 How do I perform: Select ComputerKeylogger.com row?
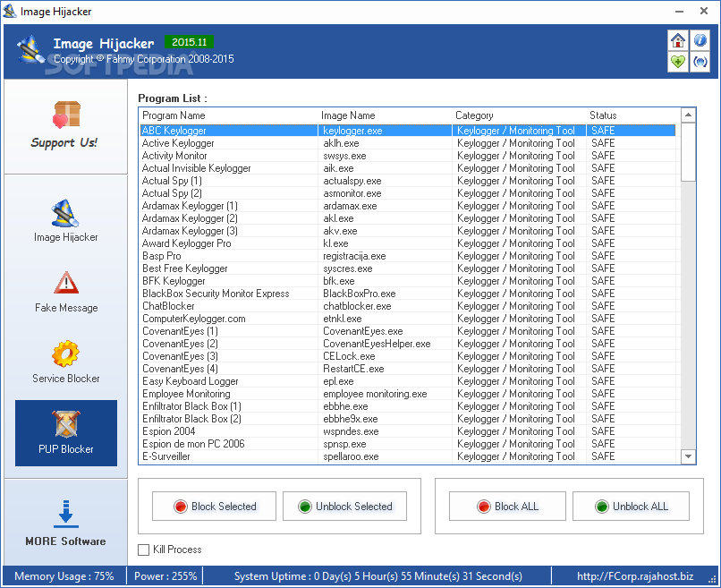408,319
